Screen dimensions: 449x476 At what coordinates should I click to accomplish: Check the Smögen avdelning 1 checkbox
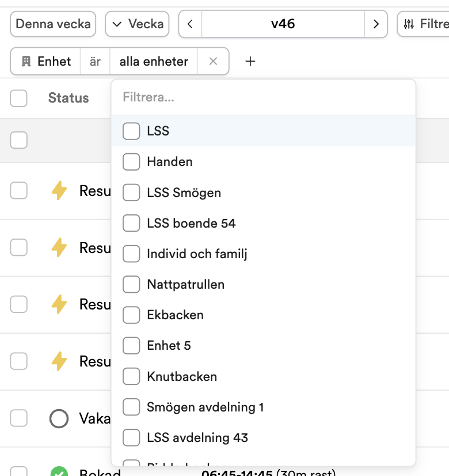[x=131, y=407]
